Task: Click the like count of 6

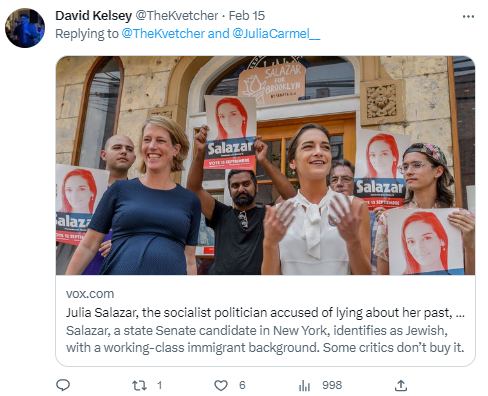Action: [x=242, y=385]
